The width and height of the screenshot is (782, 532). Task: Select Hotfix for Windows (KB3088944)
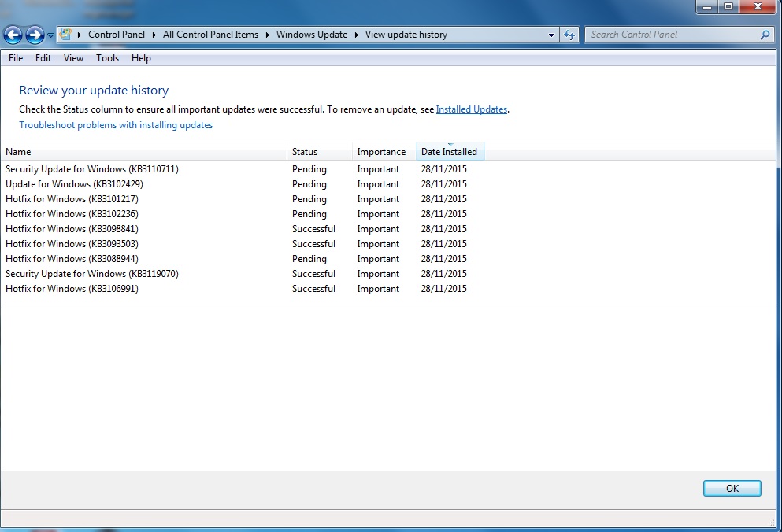pyautogui.click(x=72, y=259)
